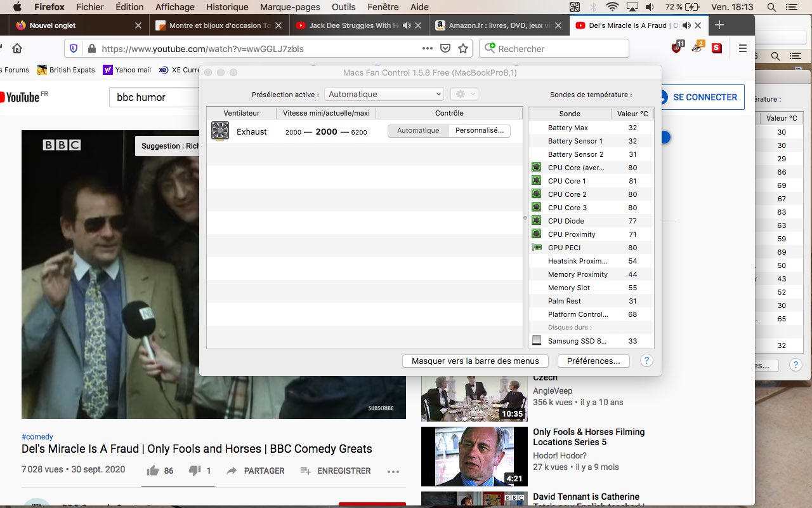
Task: Click the chip icon beside CPU Core 1
Action: pyautogui.click(x=536, y=181)
